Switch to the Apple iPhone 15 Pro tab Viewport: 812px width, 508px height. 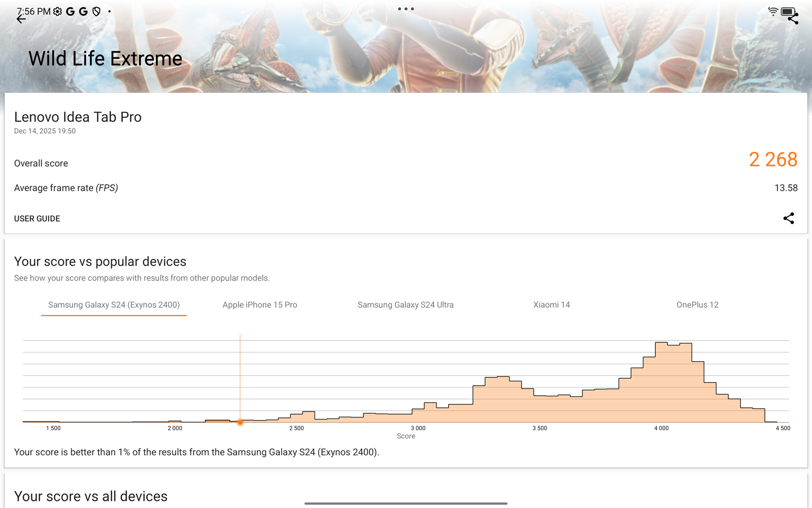260,305
